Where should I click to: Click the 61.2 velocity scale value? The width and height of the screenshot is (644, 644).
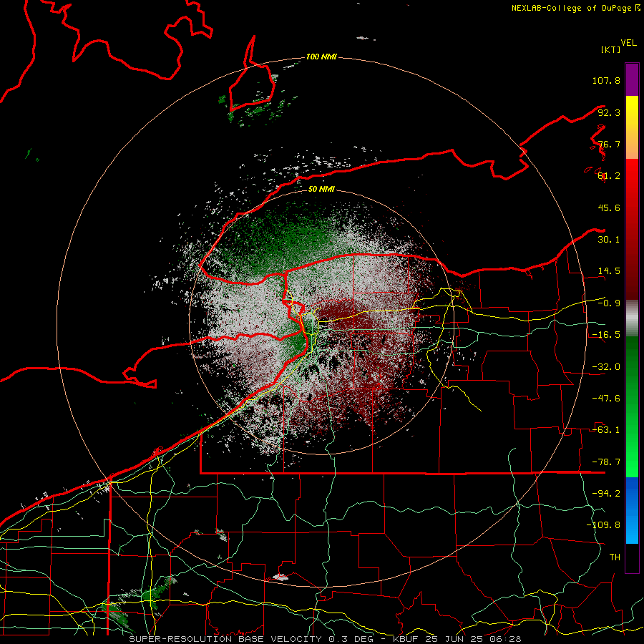[x=609, y=176]
